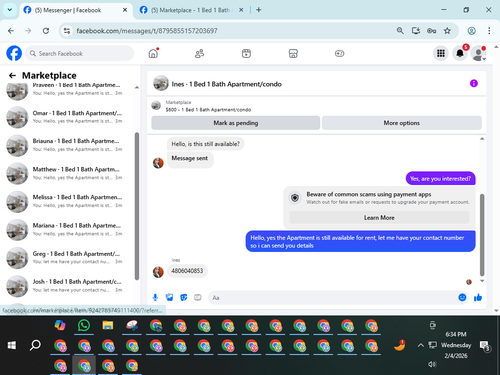This screenshot has width=500, height=375.
Task: Open the Josh conversation
Action: click(67, 286)
